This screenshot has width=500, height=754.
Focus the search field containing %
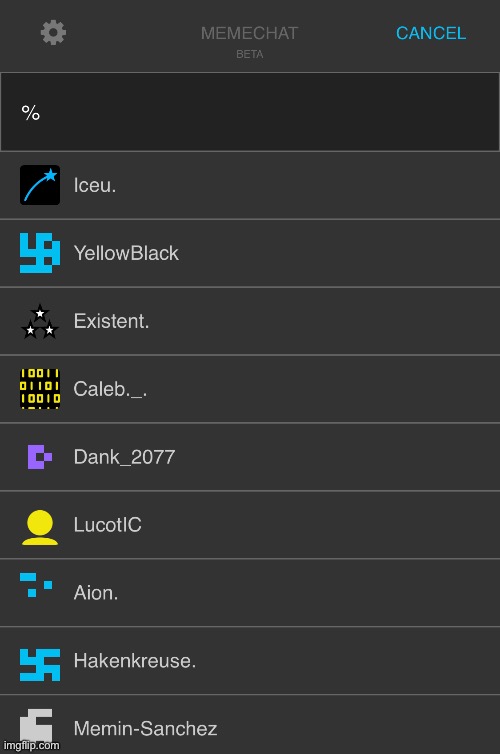250,112
